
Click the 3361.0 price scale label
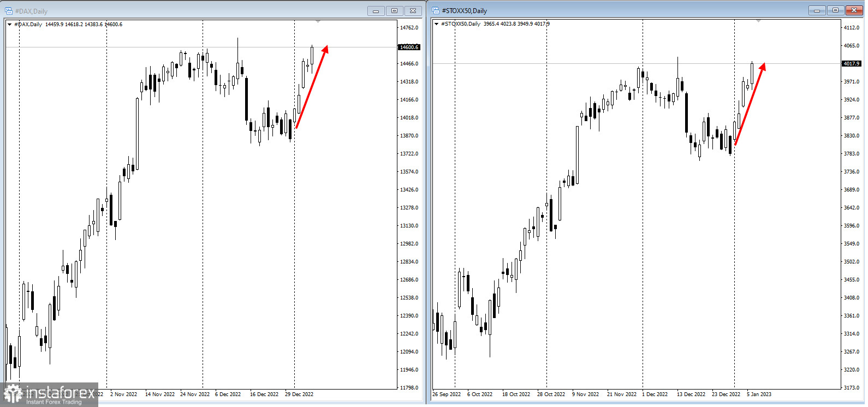tap(852, 316)
